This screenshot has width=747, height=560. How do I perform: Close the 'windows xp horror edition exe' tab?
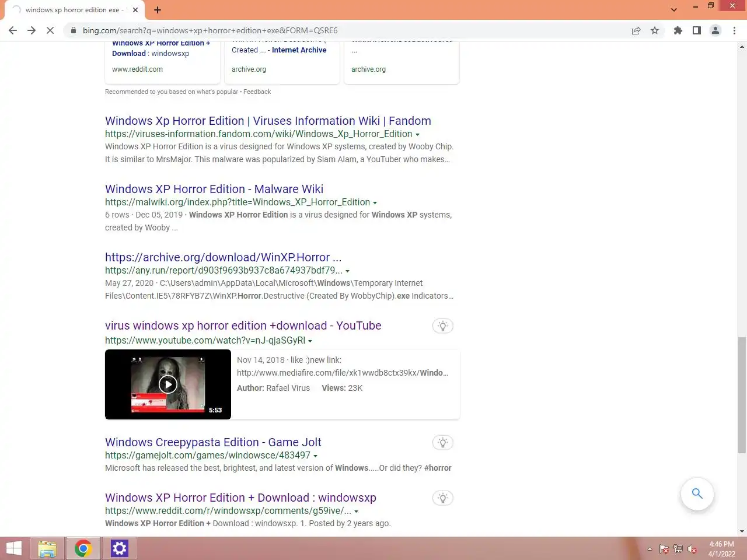pyautogui.click(x=135, y=10)
